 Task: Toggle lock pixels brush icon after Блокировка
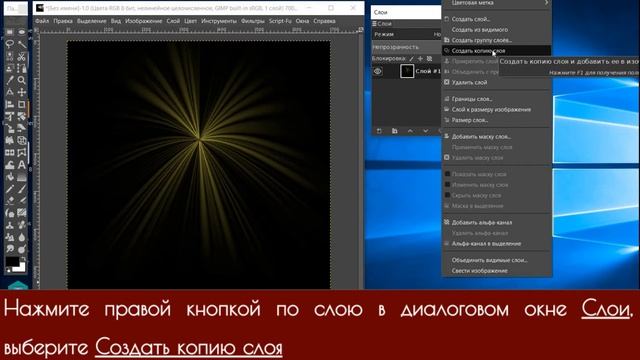(411, 59)
